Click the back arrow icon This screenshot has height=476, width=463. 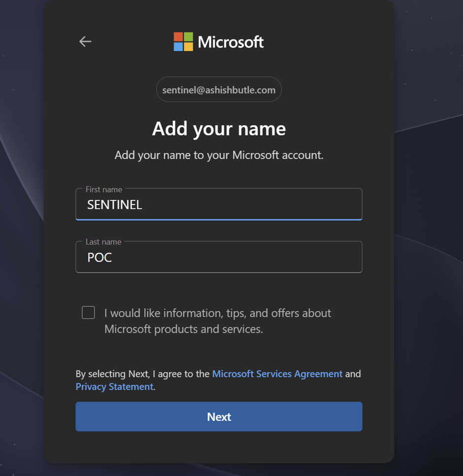click(85, 42)
